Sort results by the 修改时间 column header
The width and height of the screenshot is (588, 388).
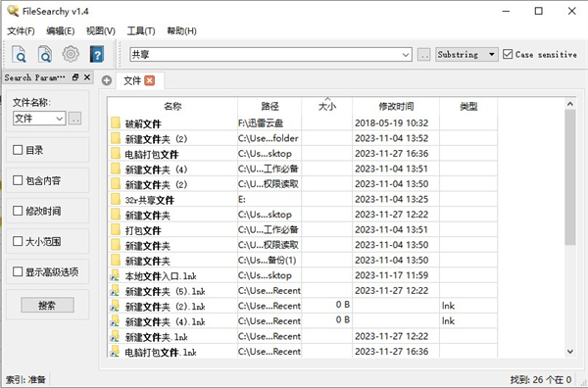pos(396,107)
